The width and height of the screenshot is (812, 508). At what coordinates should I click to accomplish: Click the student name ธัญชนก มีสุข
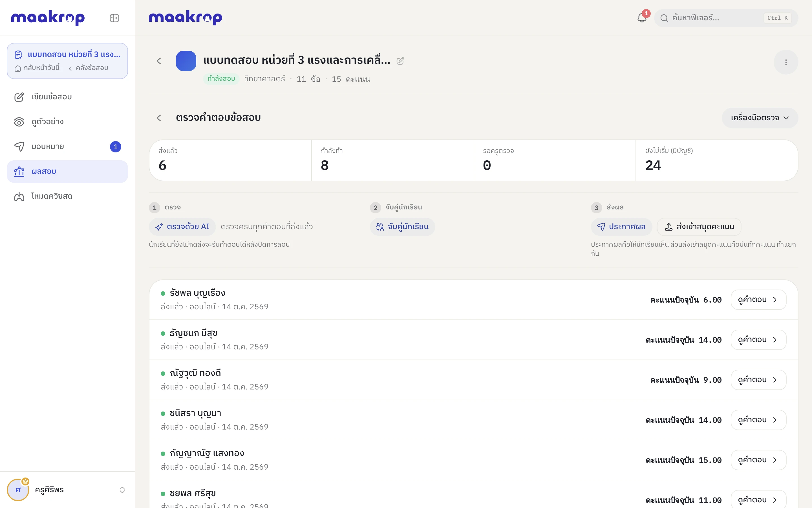coord(194,333)
